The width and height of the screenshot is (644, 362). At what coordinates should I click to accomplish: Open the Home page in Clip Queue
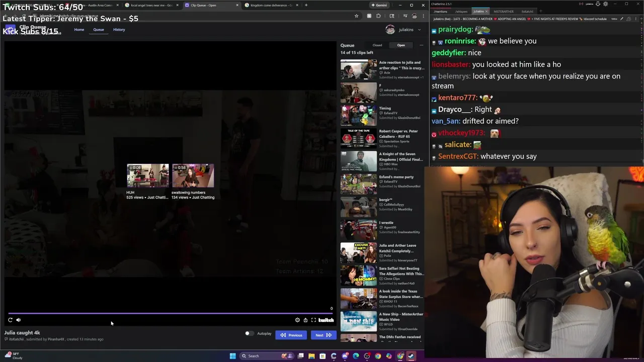click(79, 30)
